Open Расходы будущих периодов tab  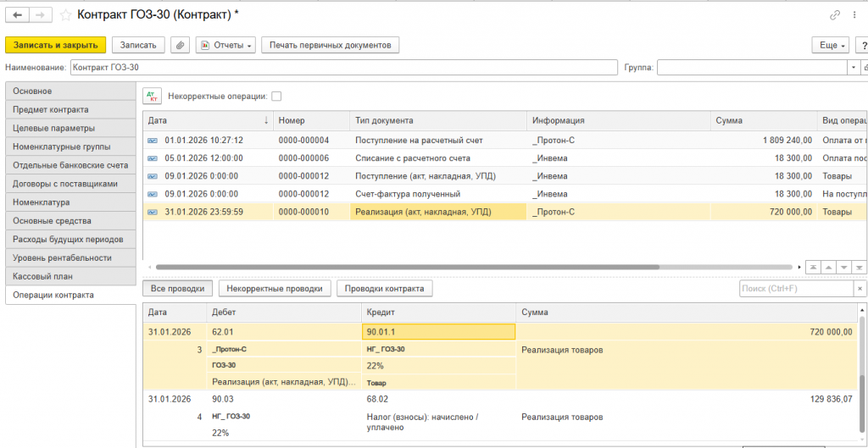[x=70, y=239]
